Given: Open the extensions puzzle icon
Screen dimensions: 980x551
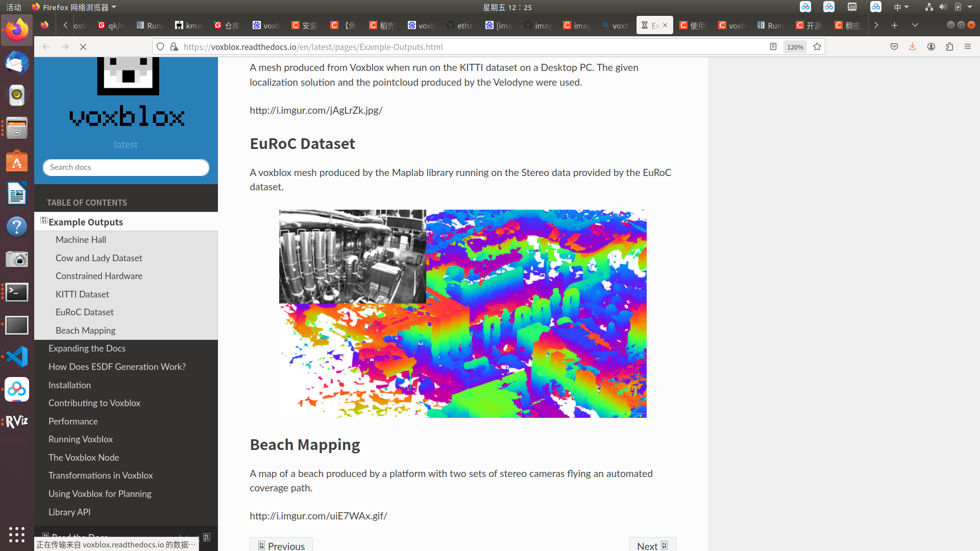Looking at the screenshot, I should 949,47.
